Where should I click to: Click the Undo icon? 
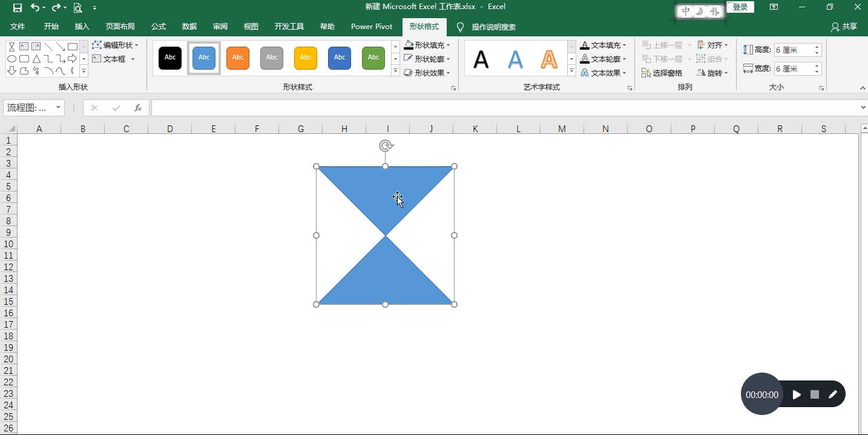35,7
